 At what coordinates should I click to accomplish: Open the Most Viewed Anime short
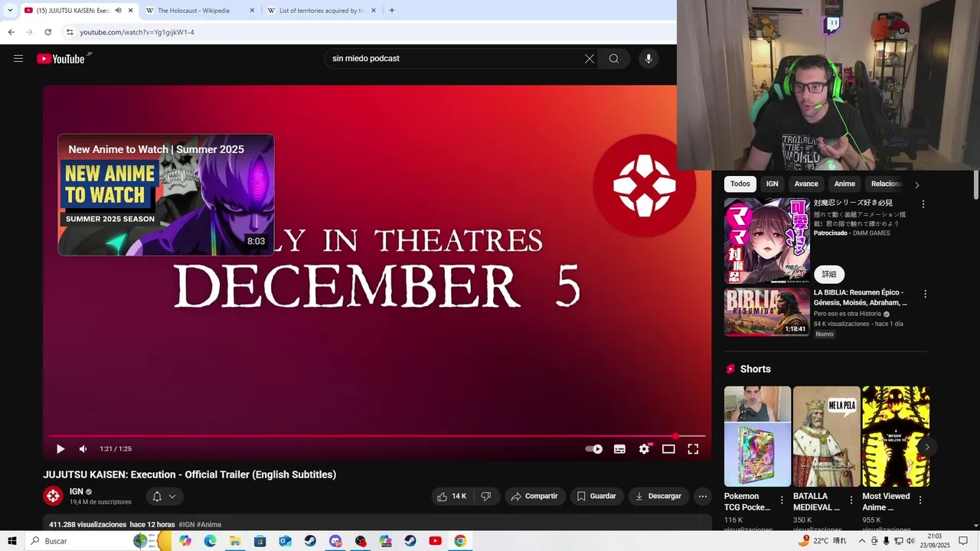896,436
